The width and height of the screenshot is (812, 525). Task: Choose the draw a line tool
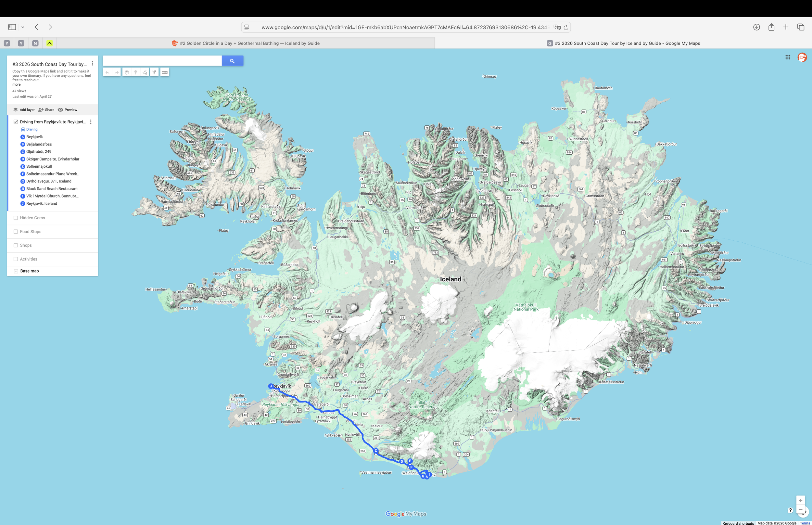click(x=145, y=72)
